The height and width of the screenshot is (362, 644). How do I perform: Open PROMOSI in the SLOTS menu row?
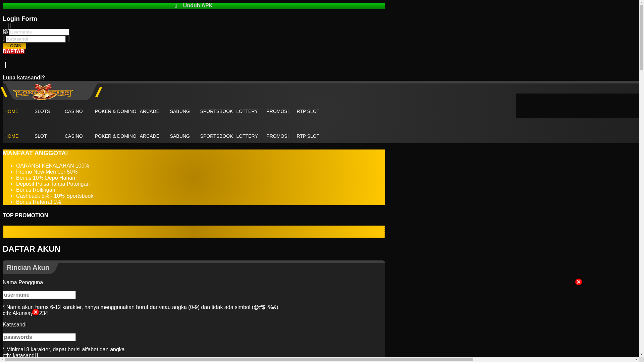tap(277, 111)
